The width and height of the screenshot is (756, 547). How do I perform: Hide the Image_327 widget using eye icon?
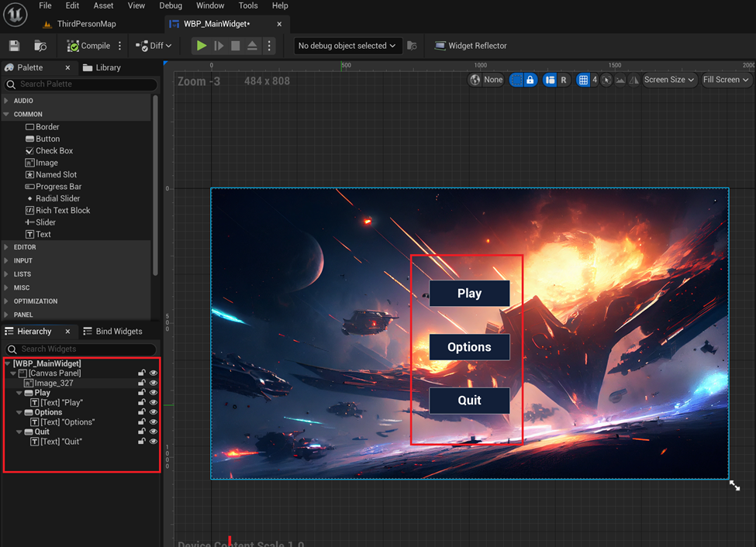click(154, 383)
